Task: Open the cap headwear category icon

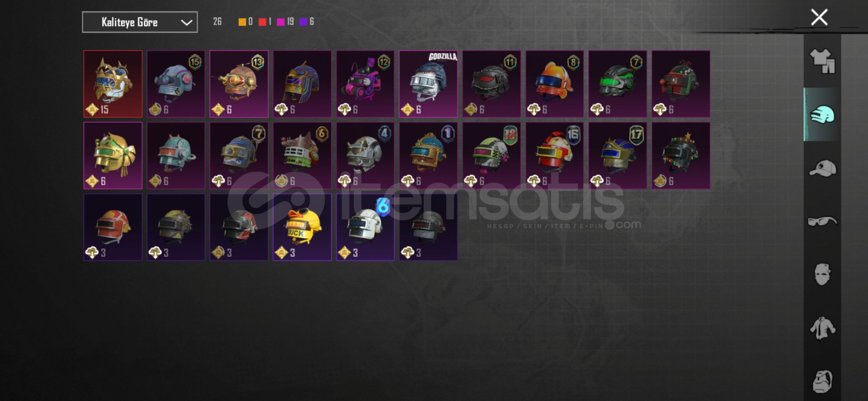Action: click(822, 168)
